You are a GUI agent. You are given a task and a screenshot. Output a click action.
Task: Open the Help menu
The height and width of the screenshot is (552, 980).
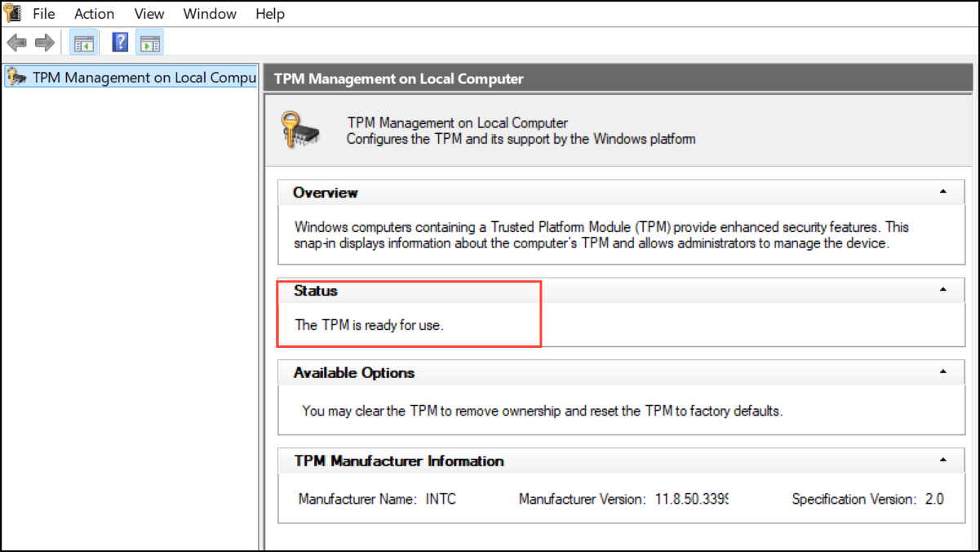pos(270,14)
